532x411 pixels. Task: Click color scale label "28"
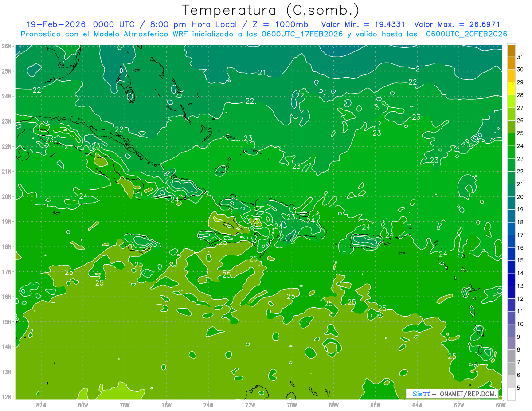tap(520, 95)
